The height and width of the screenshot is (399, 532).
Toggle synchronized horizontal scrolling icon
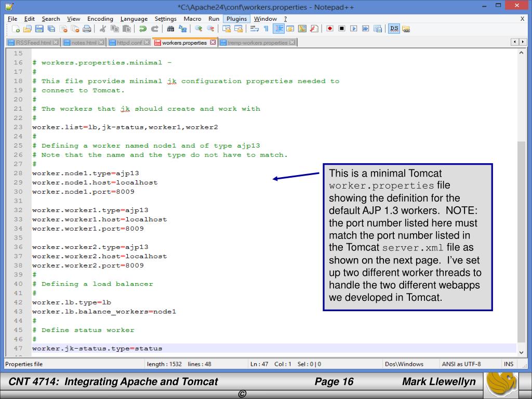[238, 29]
